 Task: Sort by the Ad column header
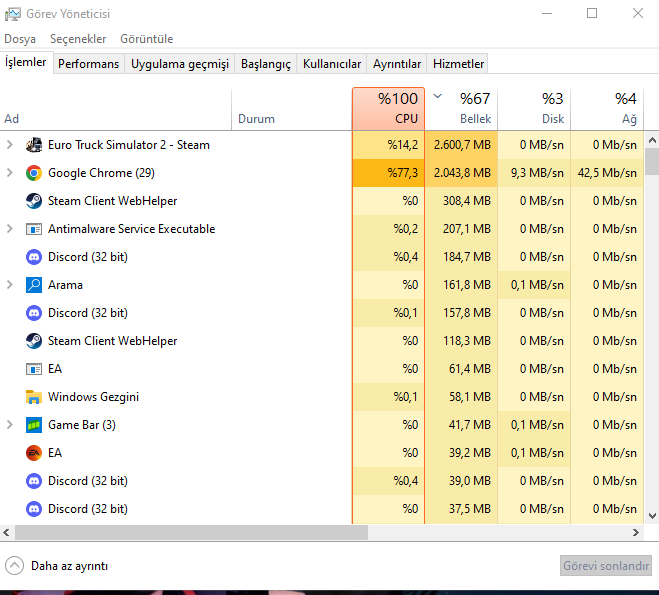(x=116, y=109)
